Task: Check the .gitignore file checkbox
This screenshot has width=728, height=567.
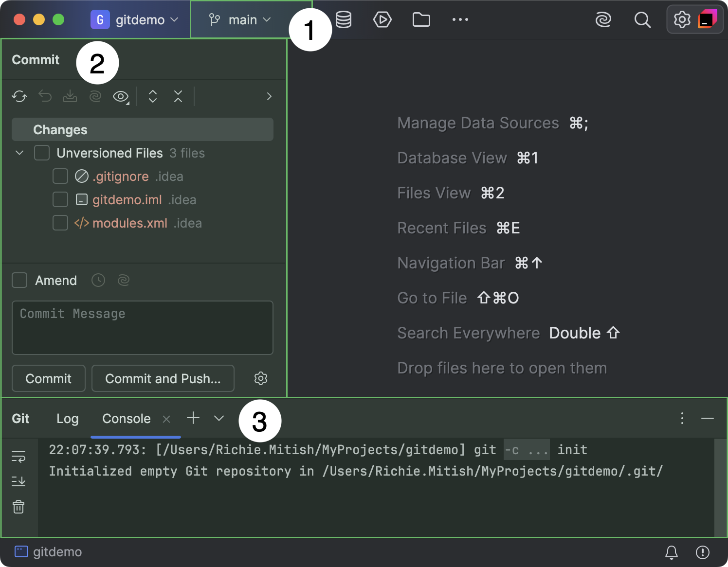Action: point(60,176)
